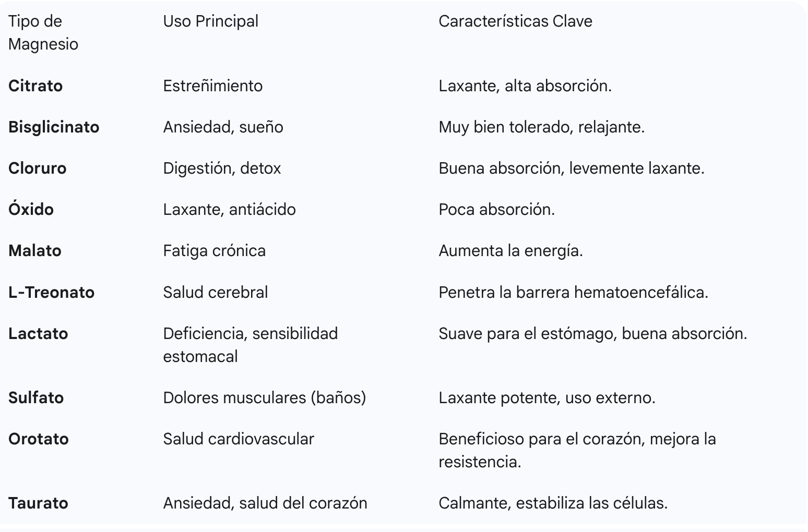Image resolution: width=808 pixels, height=532 pixels.
Task: Select the Bisglicinato row label
Action: point(54,127)
